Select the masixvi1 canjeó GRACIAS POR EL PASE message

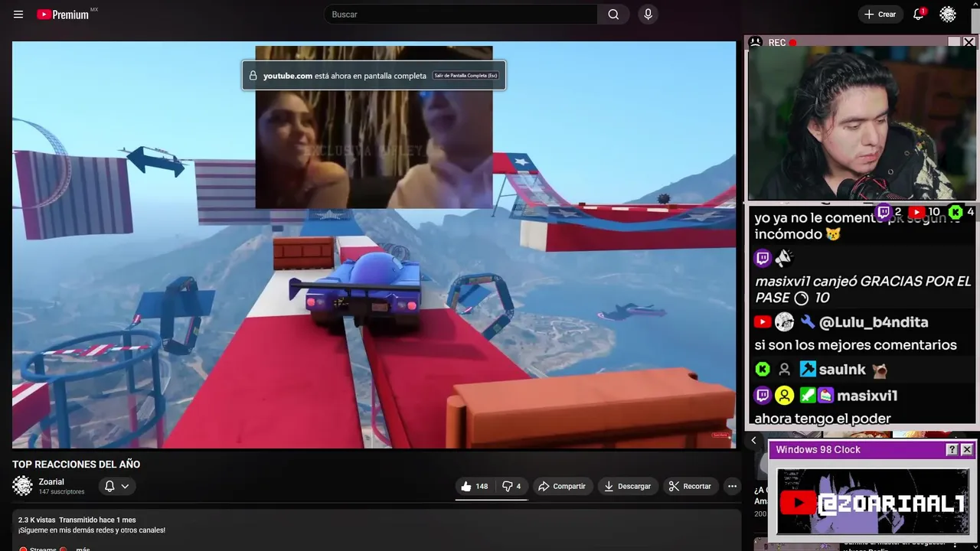click(863, 289)
